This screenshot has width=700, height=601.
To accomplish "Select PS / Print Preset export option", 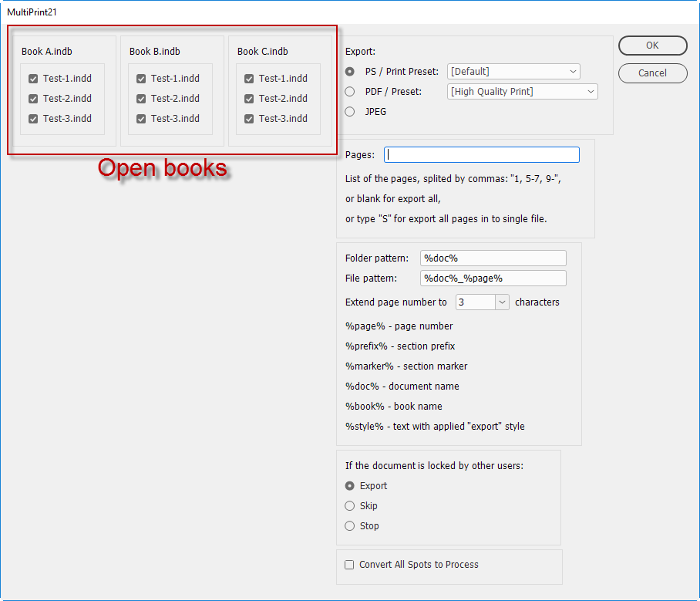I will (350, 72).
